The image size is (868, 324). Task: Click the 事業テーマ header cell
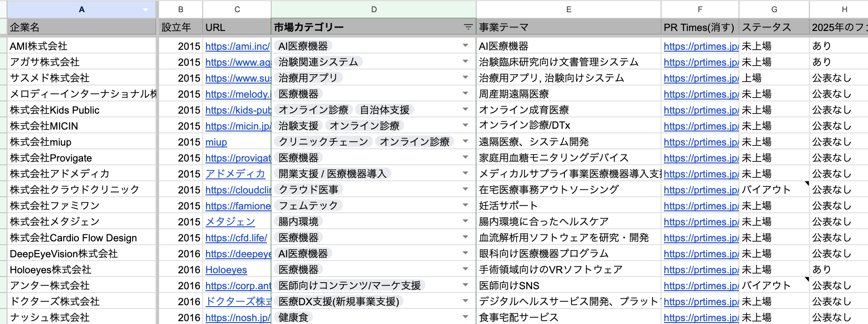[x=568, y=27]
